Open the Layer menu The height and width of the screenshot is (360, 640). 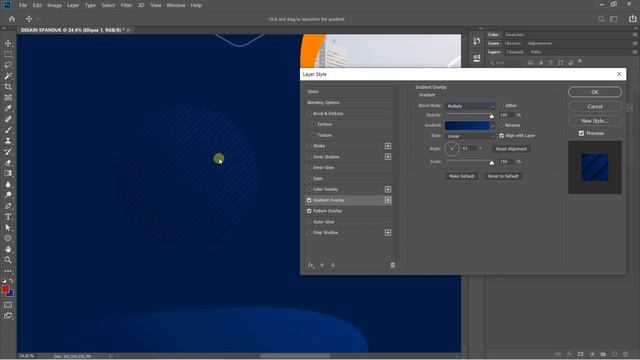[73, 5]
